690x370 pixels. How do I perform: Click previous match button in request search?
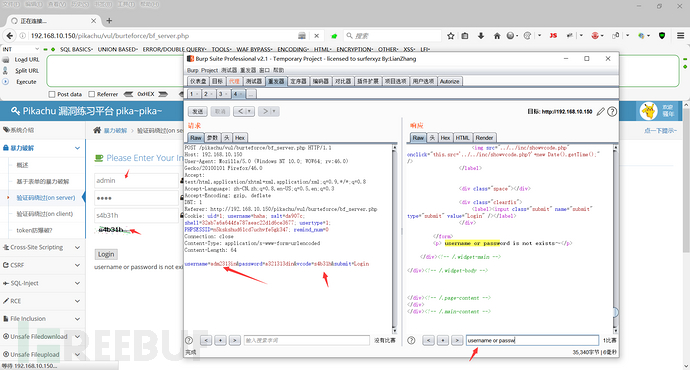[206, 340]
